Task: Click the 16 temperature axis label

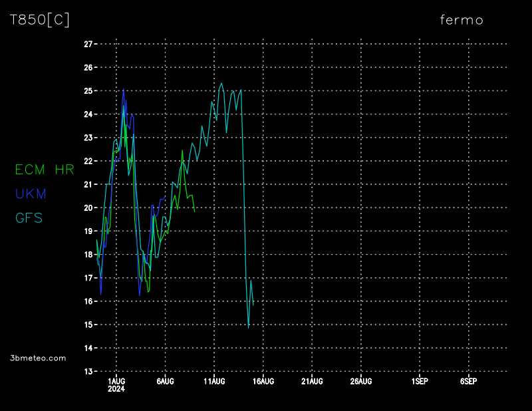Action: [88, 301]
